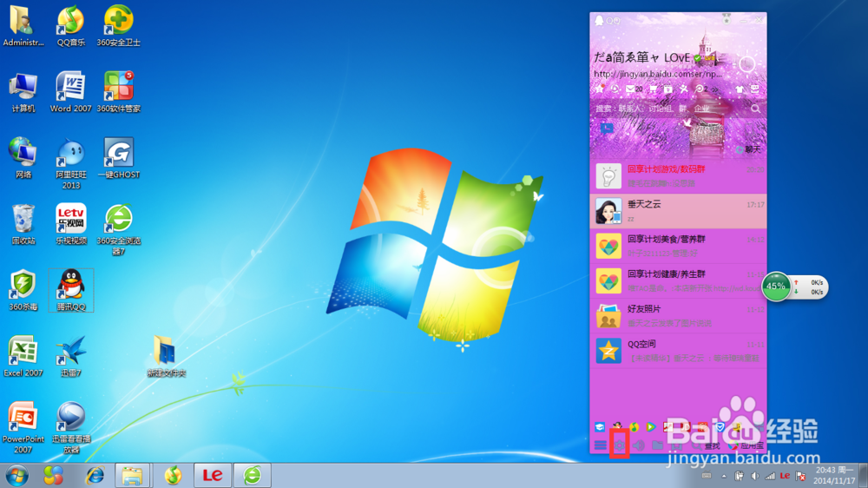Open QQ Music app icon in QQ panel
This screenshot has width=868, height=488.
[634, 427]
